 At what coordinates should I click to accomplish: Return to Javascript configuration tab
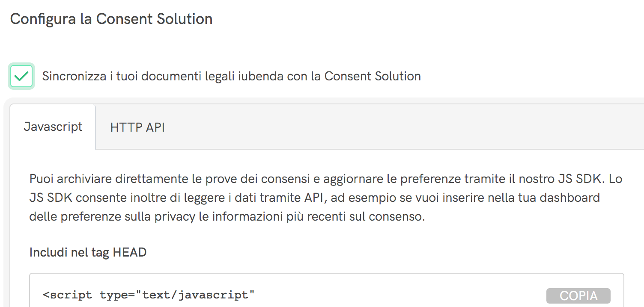[x=53, y=127]
